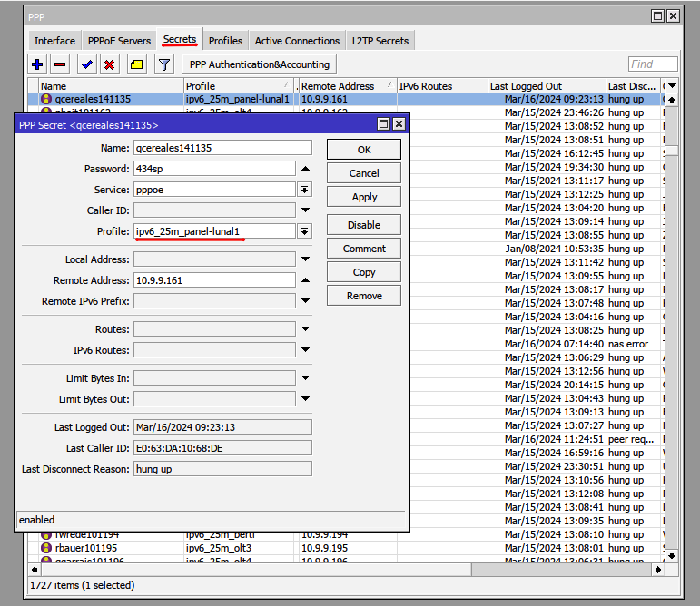Open the Service dropdown
The image size is (700, 606).
point(304,190)
